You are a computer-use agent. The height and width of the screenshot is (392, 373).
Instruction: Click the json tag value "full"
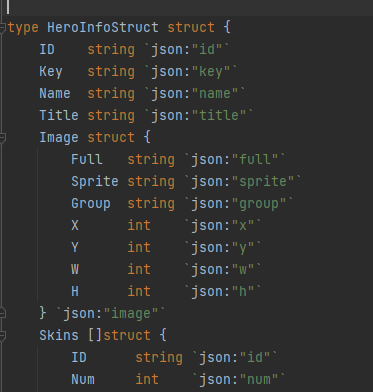[255, 159]
